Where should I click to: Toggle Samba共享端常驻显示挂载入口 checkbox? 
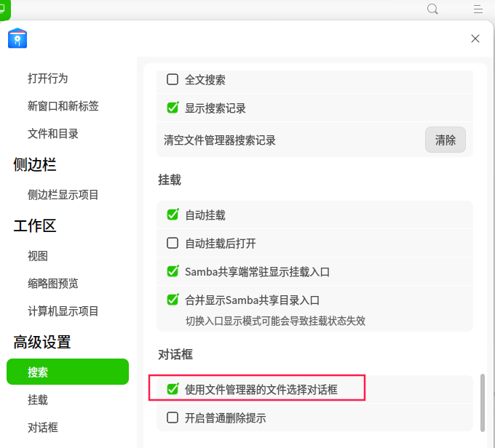tap(173, 271)
